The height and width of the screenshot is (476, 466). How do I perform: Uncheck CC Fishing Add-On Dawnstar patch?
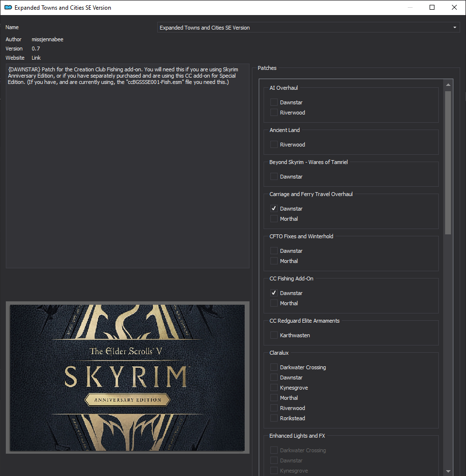[x=274, y=293]
